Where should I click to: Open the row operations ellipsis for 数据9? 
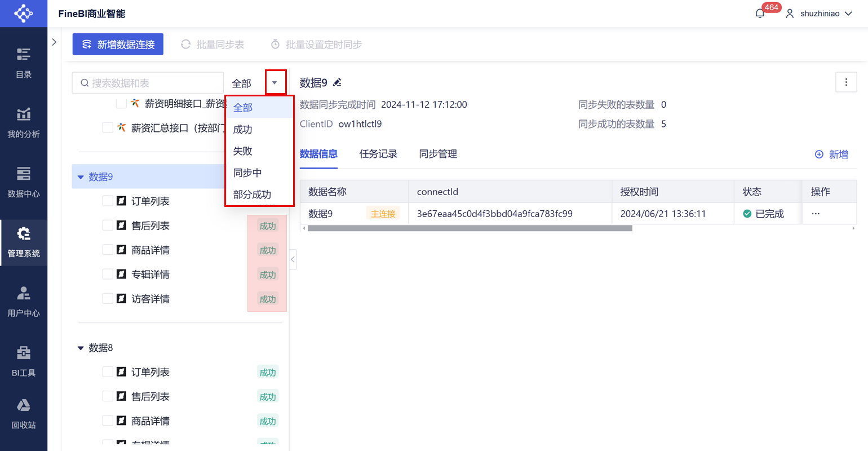click(x=816, y=214)
